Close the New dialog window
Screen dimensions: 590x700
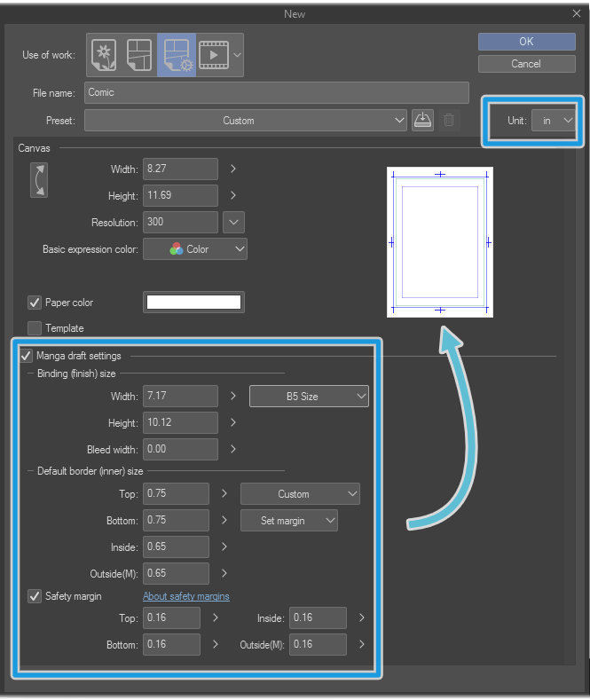point(577,13)
